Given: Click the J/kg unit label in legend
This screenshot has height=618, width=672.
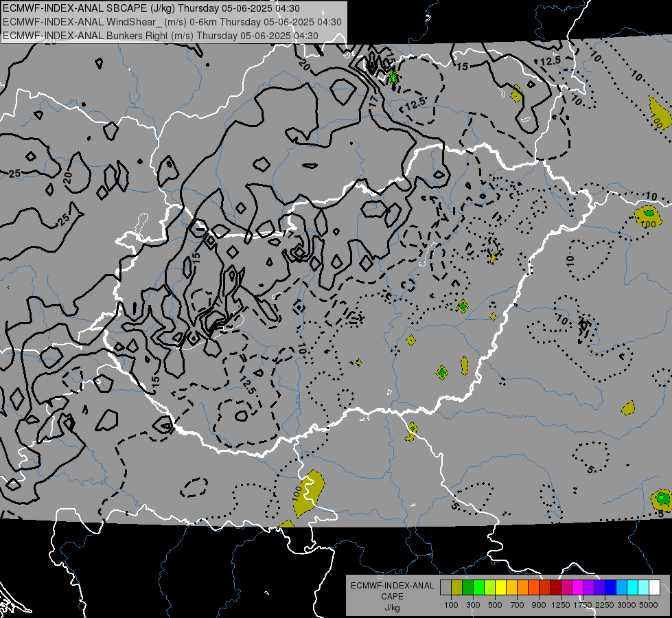Looking at the screenshot, I should coord(392,608).
